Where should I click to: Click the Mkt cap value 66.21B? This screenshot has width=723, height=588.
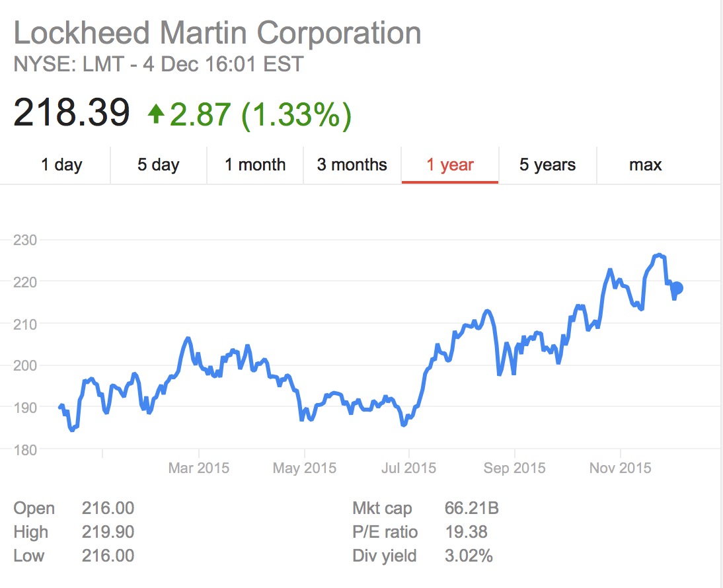click(472, 509)
